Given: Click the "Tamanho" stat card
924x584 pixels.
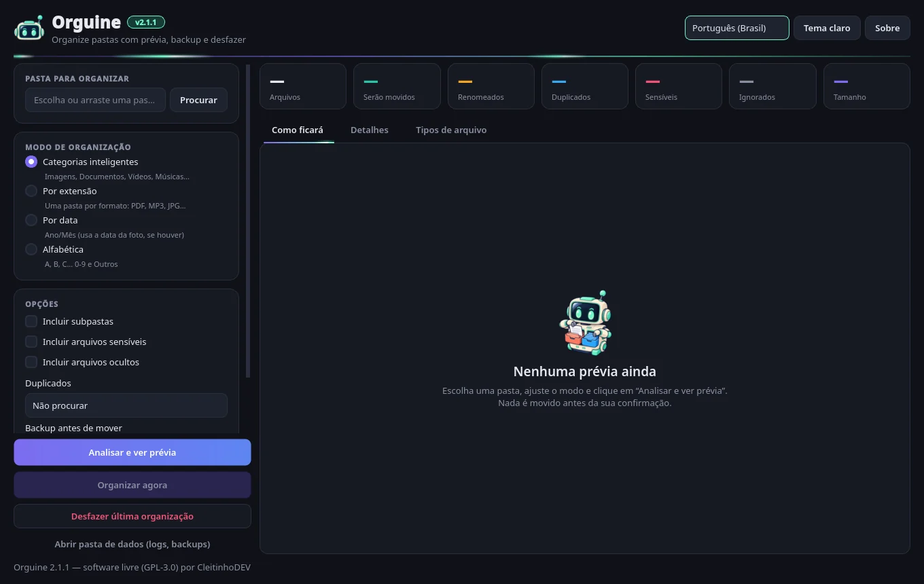Looking at the screenshot, I should point(867,86).
